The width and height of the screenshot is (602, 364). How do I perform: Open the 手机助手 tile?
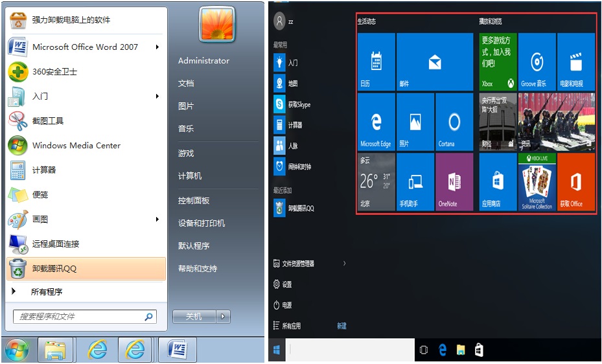[415, 182]
